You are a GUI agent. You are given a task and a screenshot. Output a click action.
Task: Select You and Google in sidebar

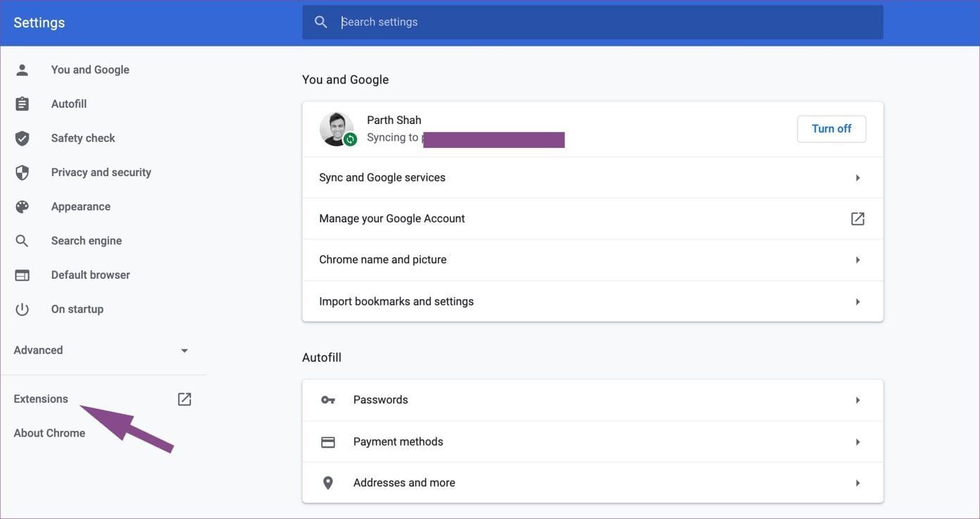90,70
